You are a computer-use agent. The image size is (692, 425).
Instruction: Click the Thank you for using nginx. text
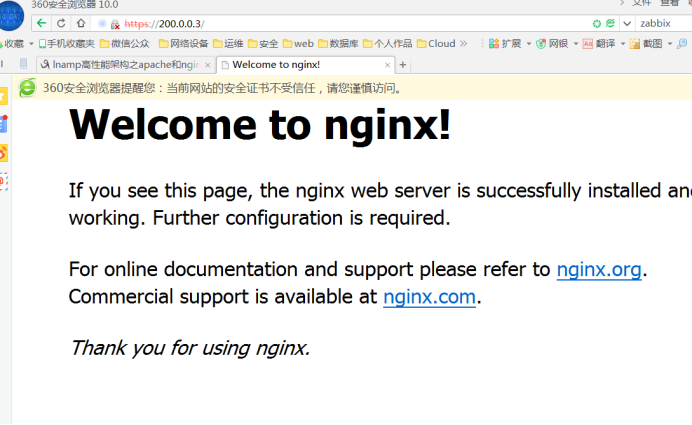(190, 348)
